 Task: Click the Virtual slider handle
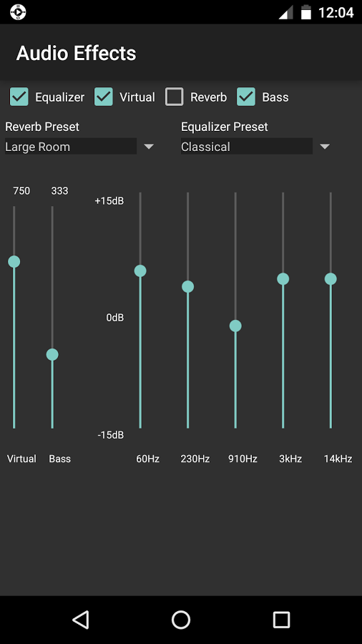pyautogui.click(x=14, y=261)
